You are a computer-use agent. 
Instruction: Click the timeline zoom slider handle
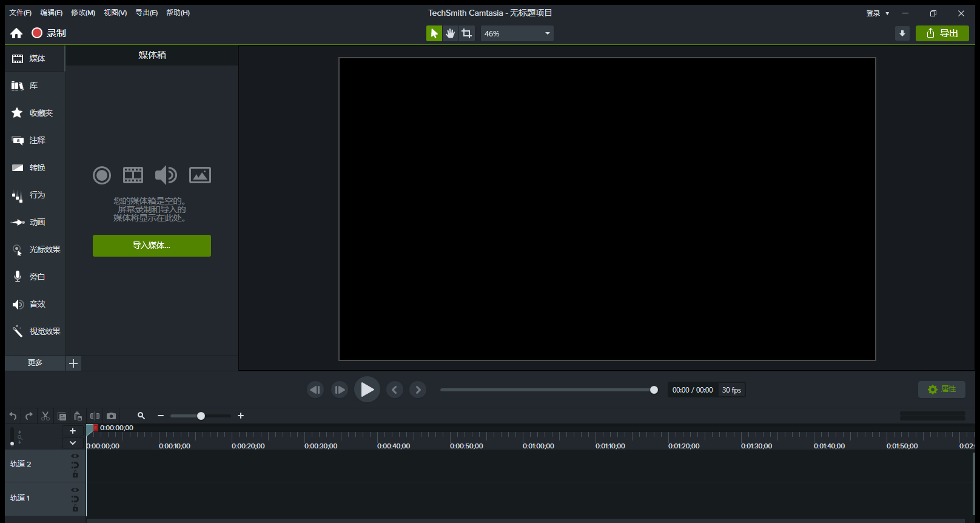[201, 416]
